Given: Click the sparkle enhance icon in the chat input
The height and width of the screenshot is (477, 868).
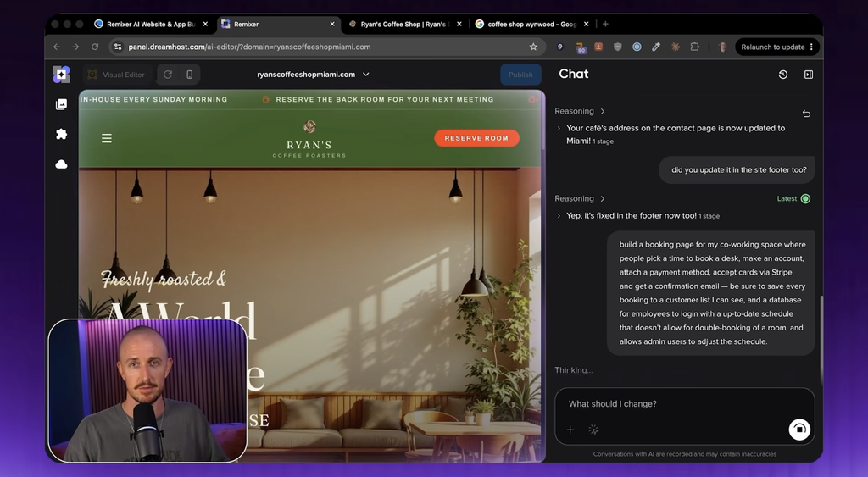Looking at the screenshot, I should tap(593, 430).
